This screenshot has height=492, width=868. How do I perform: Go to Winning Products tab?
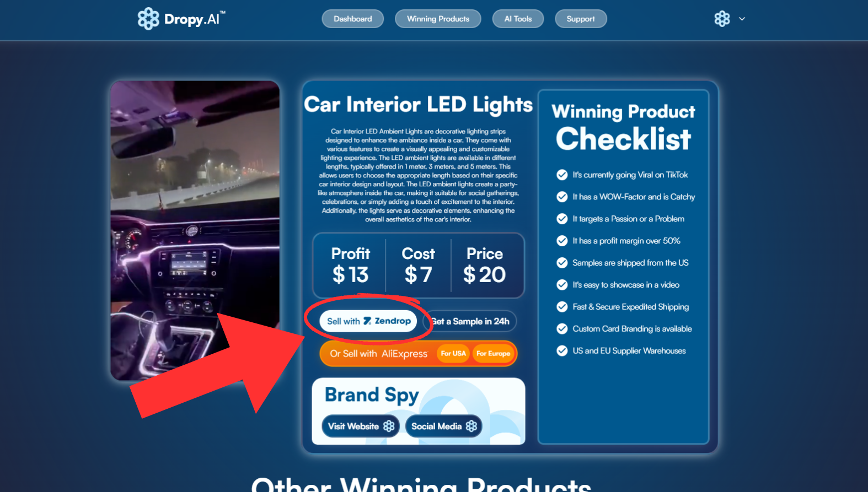pos(438,19)
